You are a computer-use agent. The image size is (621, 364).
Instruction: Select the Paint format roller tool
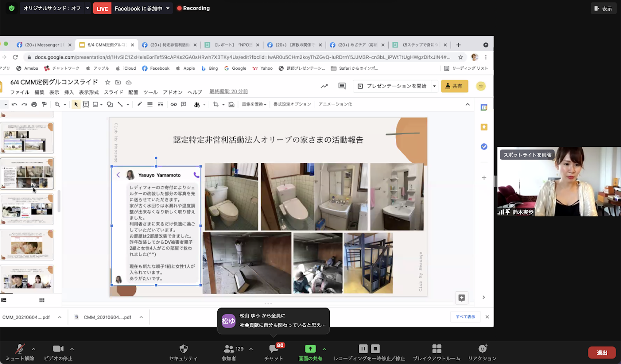44,104
